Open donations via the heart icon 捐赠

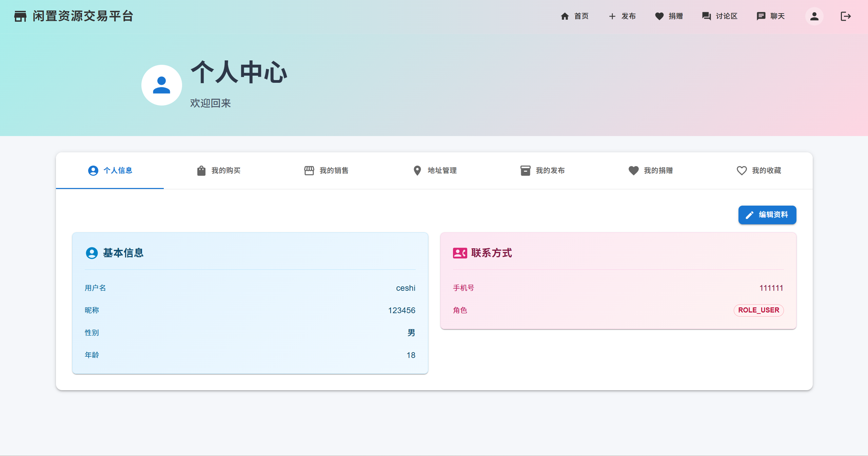pyautogui.click(x=659, y=16)
